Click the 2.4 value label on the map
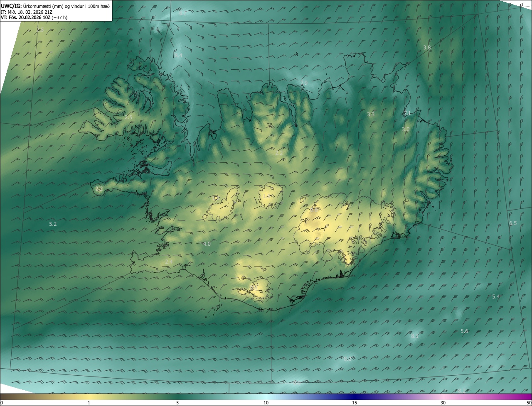The width and height of the screenshot is (532, 406). click(x=169, y=262)
